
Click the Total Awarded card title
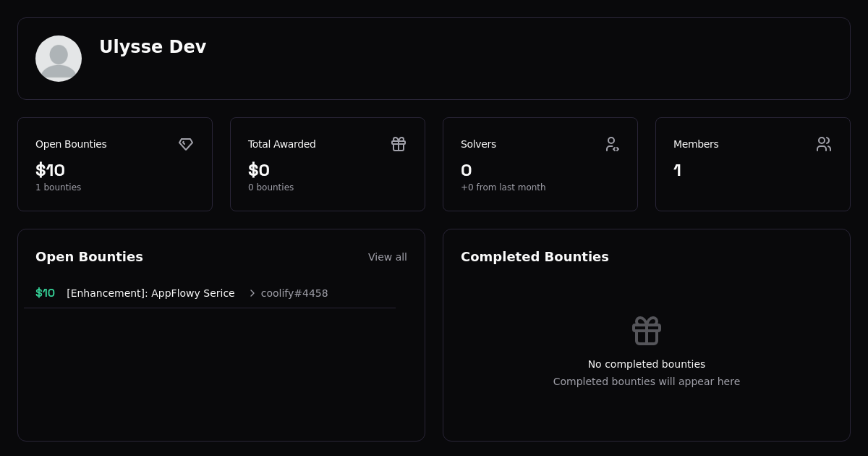coord(281,144)
